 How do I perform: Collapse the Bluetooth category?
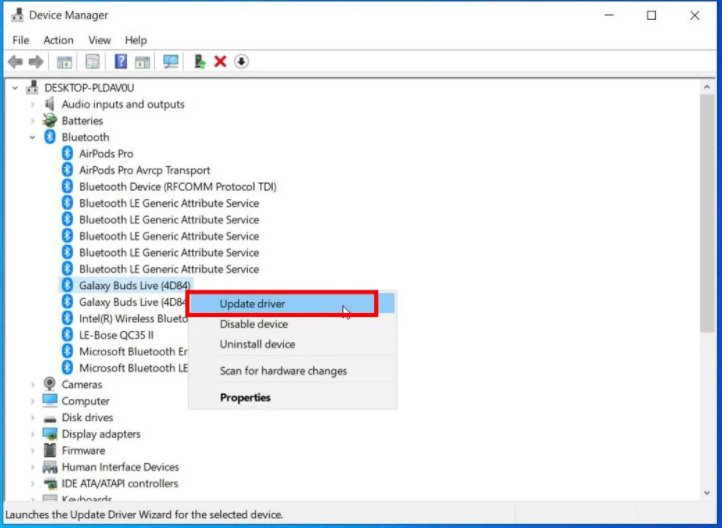pos(32,137)
